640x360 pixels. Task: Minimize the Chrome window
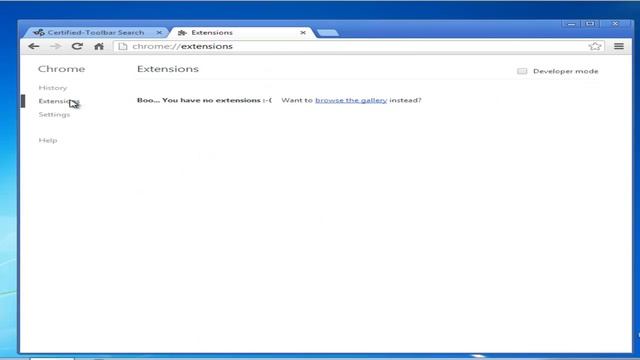(571, 24)
